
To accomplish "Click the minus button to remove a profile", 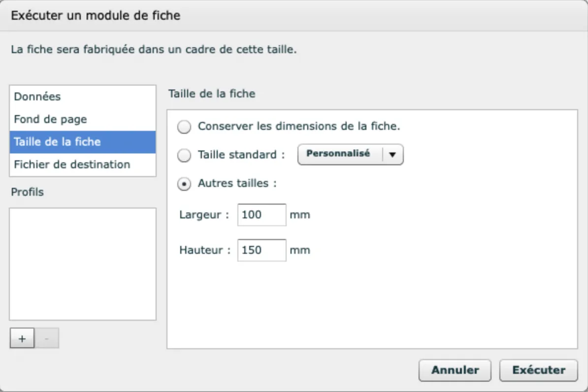I will pyautogui.click(x=47, y=338).
